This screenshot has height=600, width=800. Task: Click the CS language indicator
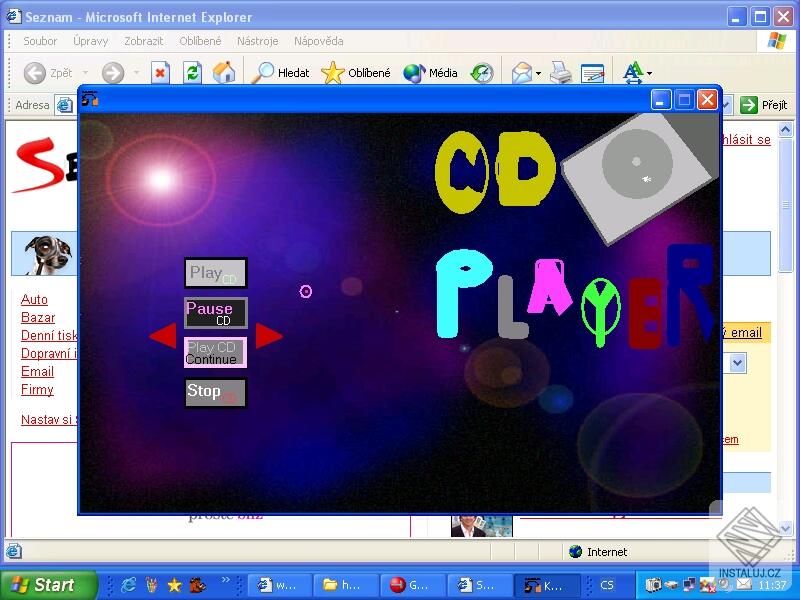click(606, 585)
